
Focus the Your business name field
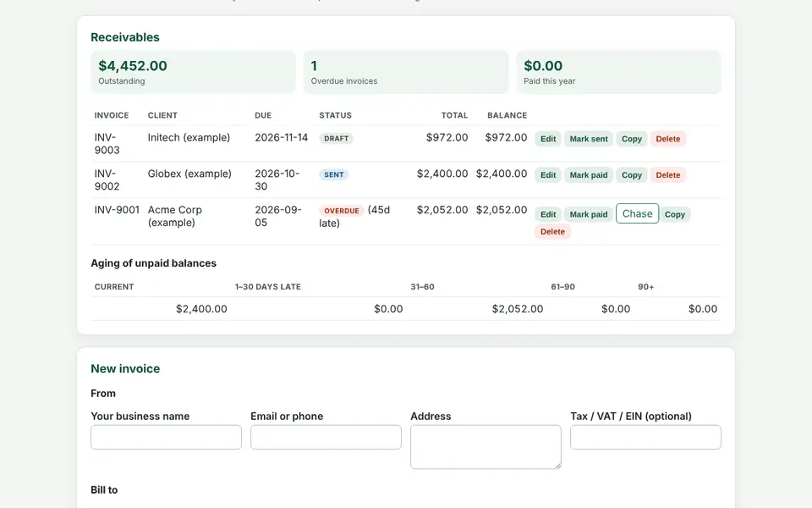167,437
